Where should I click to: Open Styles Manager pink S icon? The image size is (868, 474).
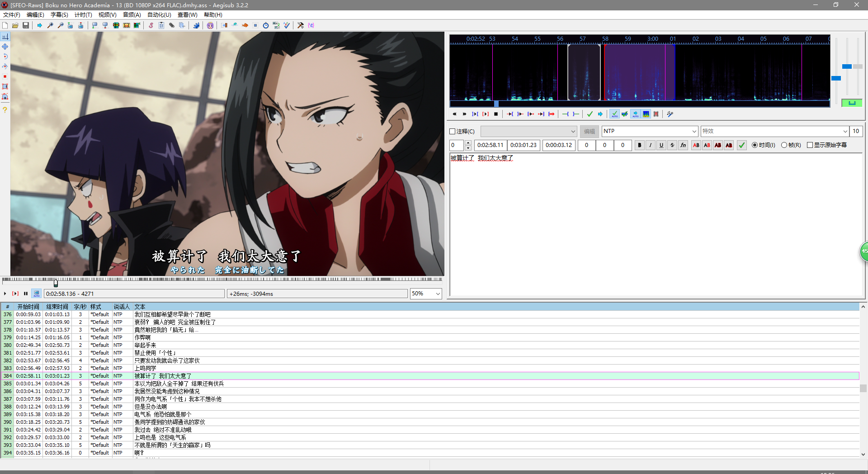coord(151,25)
